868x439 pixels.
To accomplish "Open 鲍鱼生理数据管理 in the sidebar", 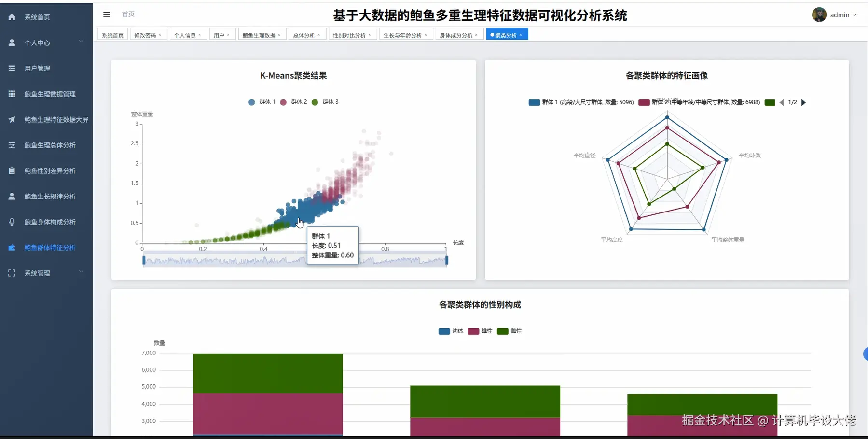I will point(46,94).
